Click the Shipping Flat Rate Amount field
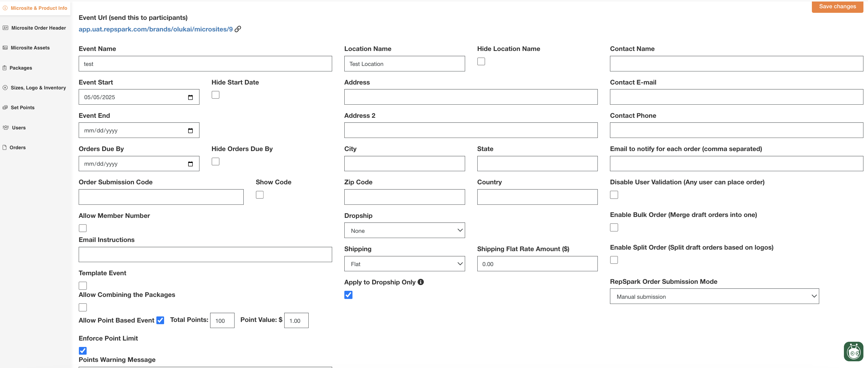 537,264
